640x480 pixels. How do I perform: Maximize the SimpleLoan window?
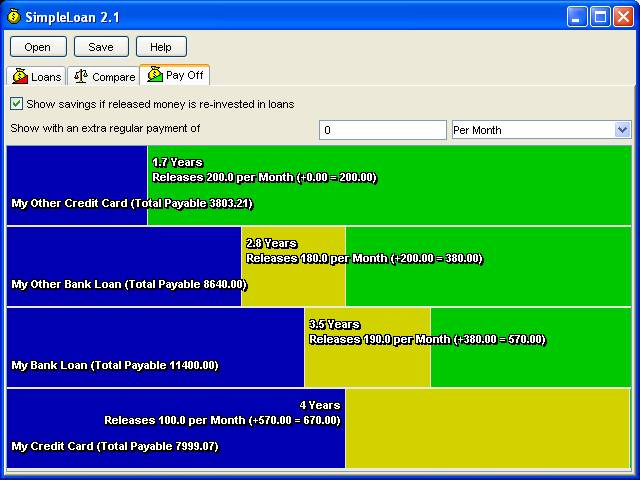point(600,16)
